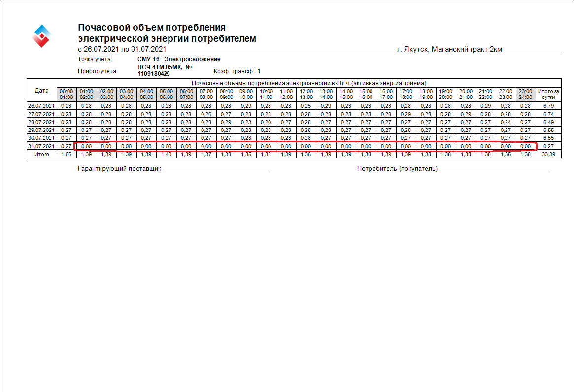The width and height of the screenshot is (574, 392).
Task: Click the '12:00 13:00' hour column header
Action: 305,95
